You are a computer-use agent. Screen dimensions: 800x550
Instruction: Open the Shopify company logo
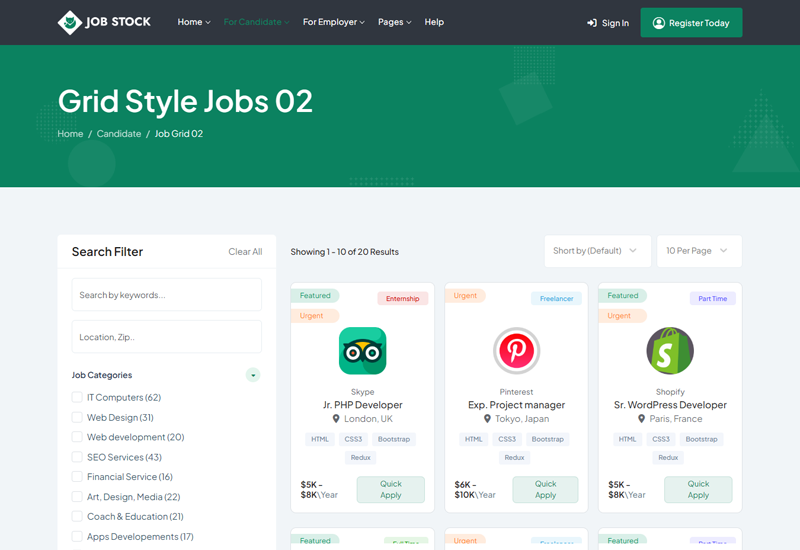click(670, 351)
